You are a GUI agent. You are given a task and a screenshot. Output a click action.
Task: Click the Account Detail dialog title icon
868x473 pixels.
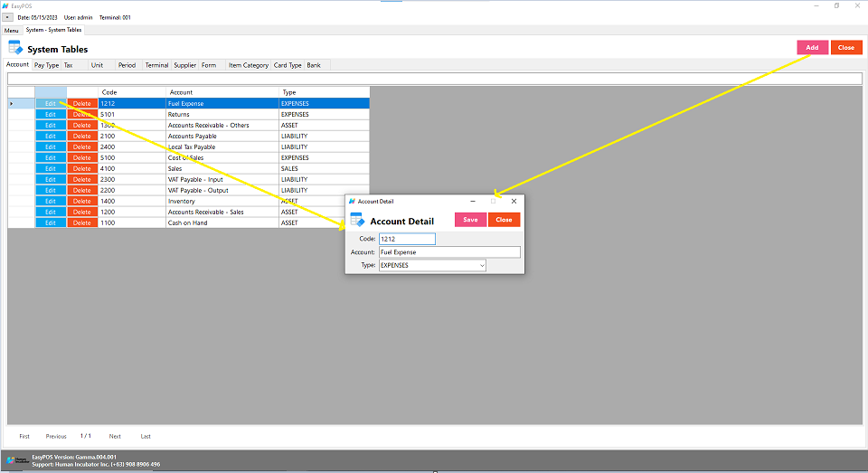tap(352, 201)
